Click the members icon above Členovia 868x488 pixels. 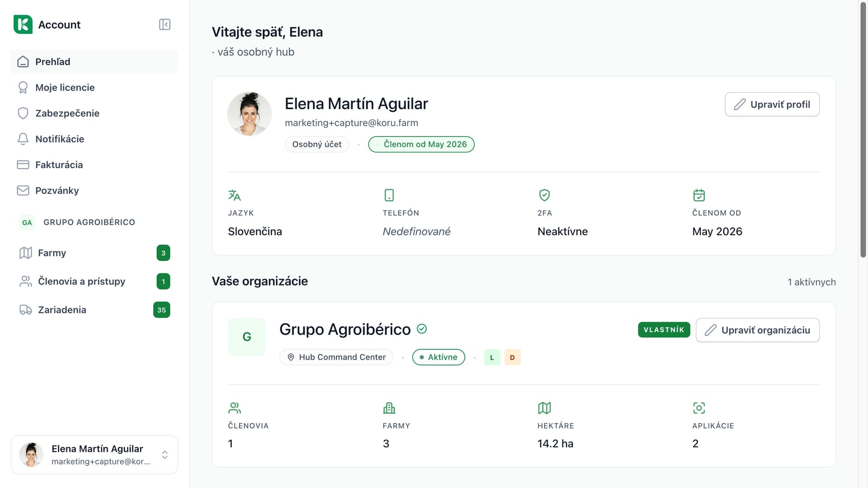coord(235,408)
